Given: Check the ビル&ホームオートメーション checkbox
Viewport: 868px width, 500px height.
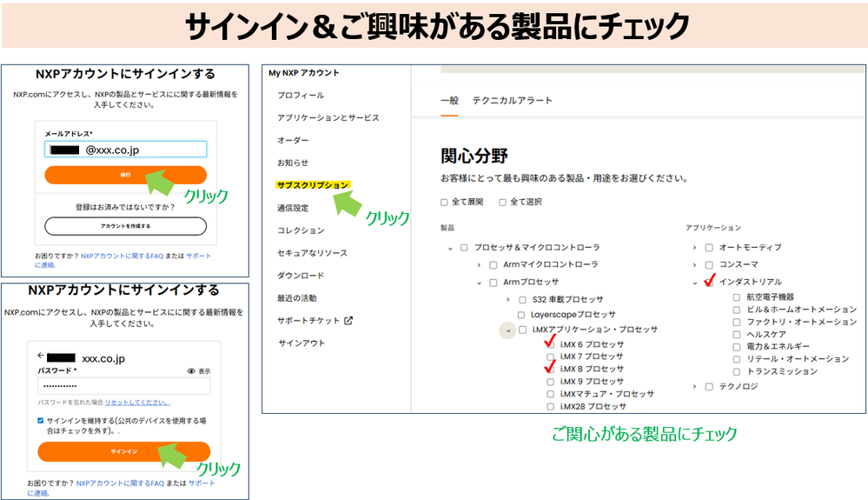Looking at the screenshot, I should coord(737,310).
